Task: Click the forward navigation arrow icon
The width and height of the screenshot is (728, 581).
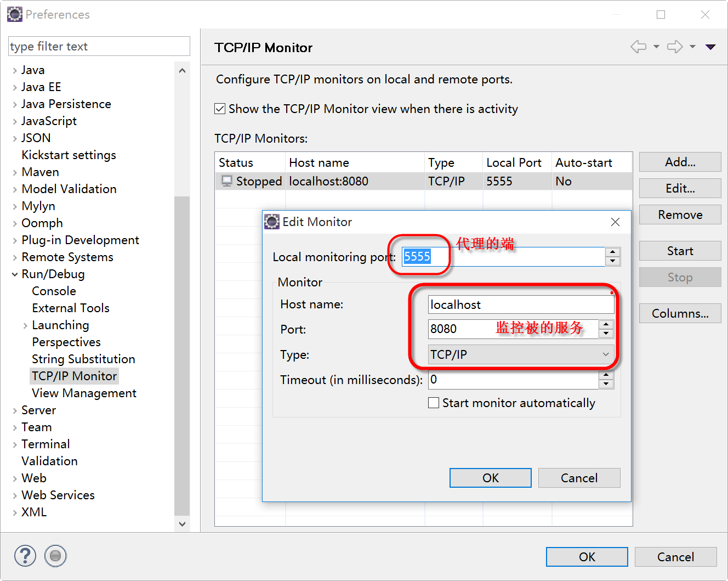Action: (x=675, y=47)
